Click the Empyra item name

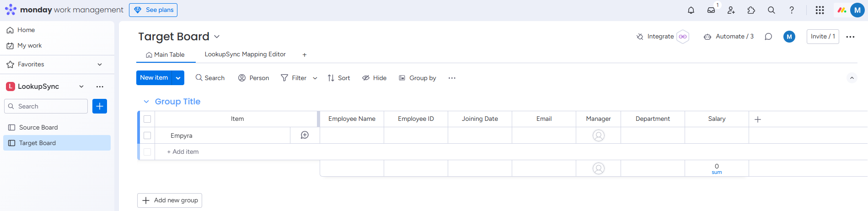click(181, 135)
